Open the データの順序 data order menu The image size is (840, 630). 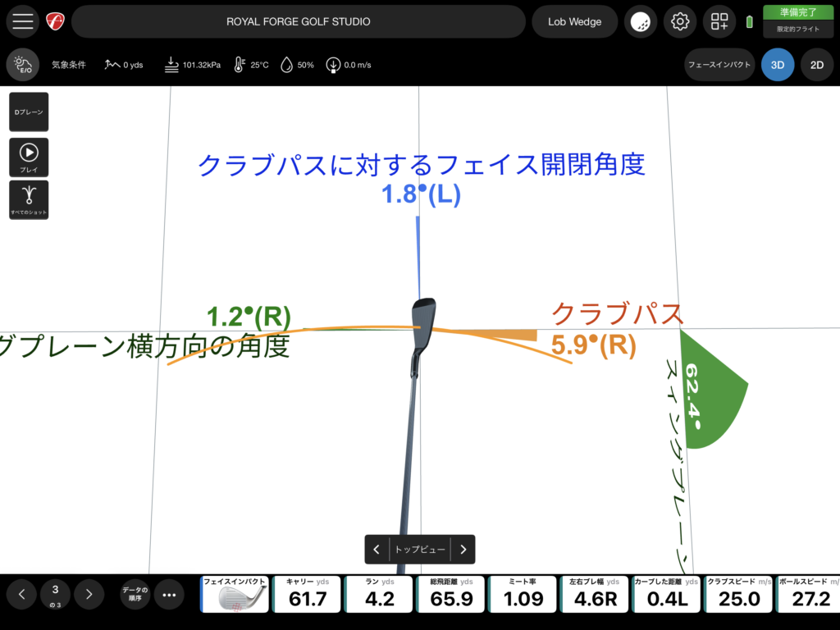click(135, 595)
